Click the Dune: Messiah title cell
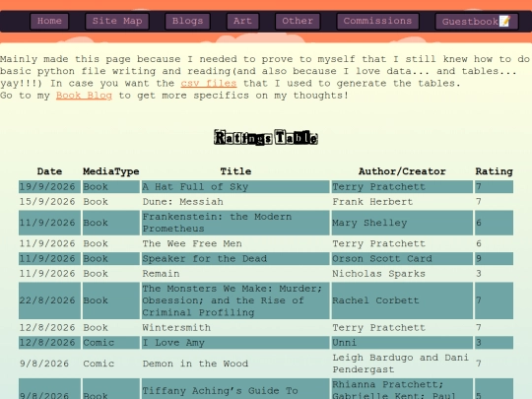The image size is (532, 399). 235,202
